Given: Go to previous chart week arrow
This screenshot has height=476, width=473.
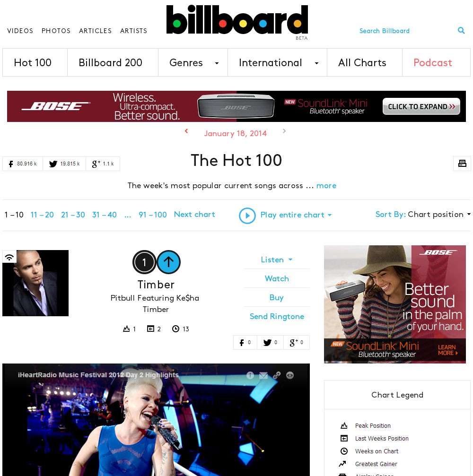Looking at the screenshot, I should tap(186, 131).
